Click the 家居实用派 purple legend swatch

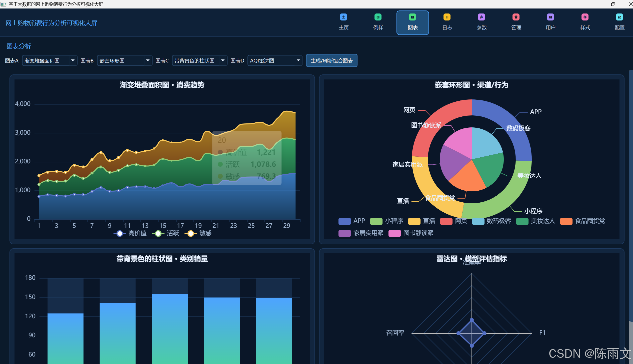pos(345,233)
